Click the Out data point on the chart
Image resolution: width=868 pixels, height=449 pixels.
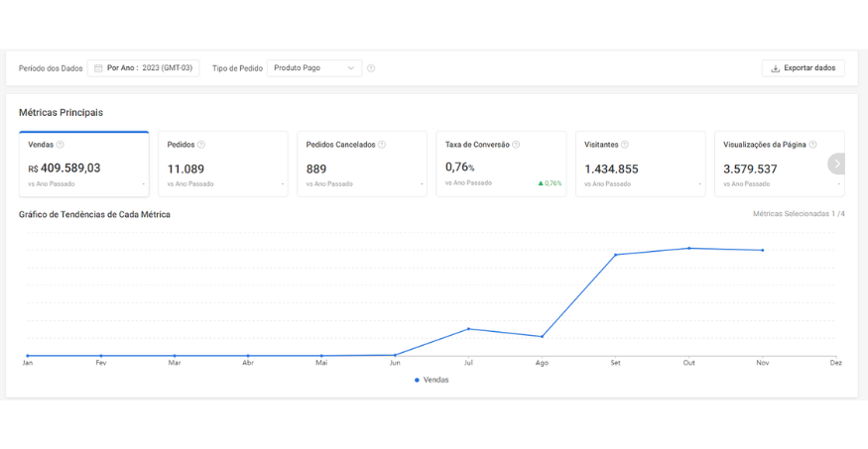[689, 248]
